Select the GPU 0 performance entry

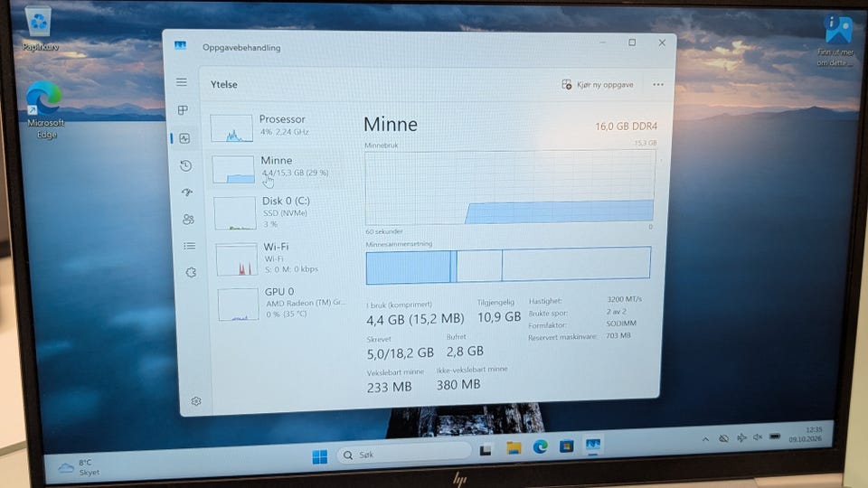coord(283,304)
